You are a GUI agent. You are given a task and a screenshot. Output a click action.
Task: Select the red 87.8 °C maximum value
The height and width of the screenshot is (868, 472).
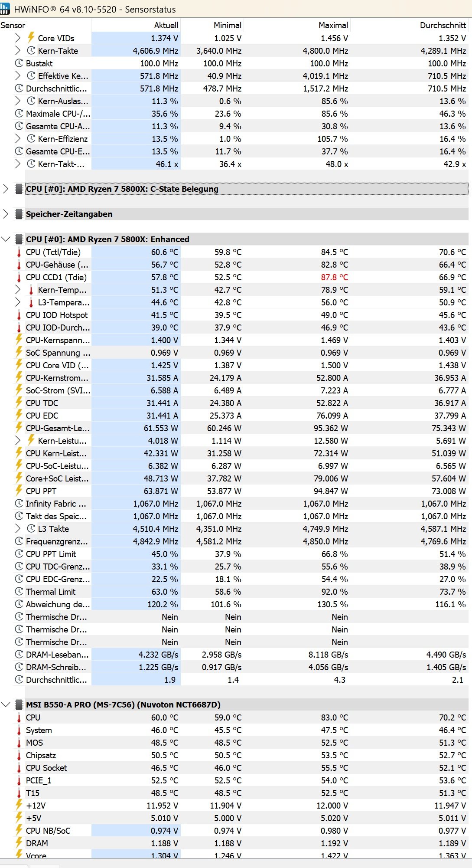[x=334, y=277]
